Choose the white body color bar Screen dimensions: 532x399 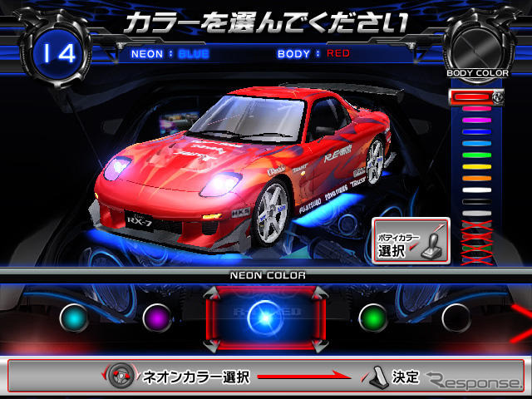[x=476, y=190]
